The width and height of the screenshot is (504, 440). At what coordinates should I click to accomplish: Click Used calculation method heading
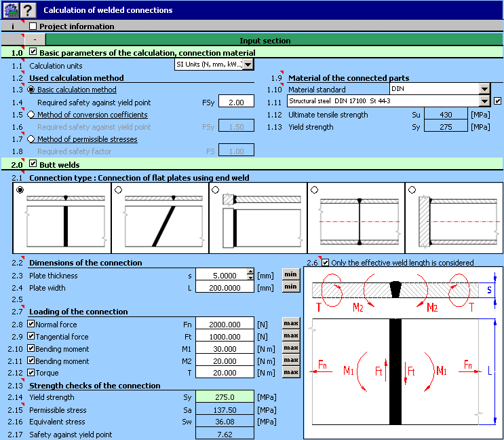point(77,78)
